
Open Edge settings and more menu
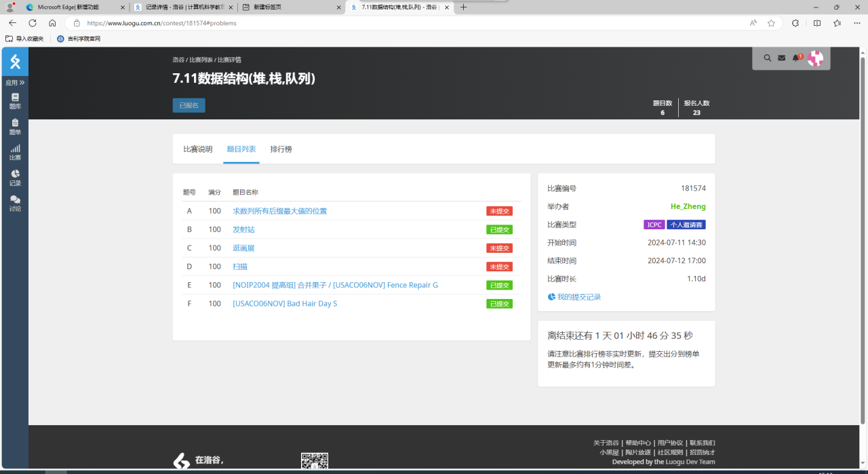pos(856,23)
